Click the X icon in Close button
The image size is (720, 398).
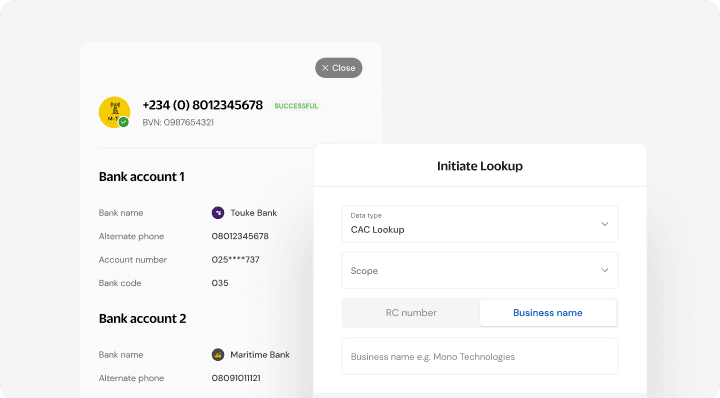click(x=325, y=68)
